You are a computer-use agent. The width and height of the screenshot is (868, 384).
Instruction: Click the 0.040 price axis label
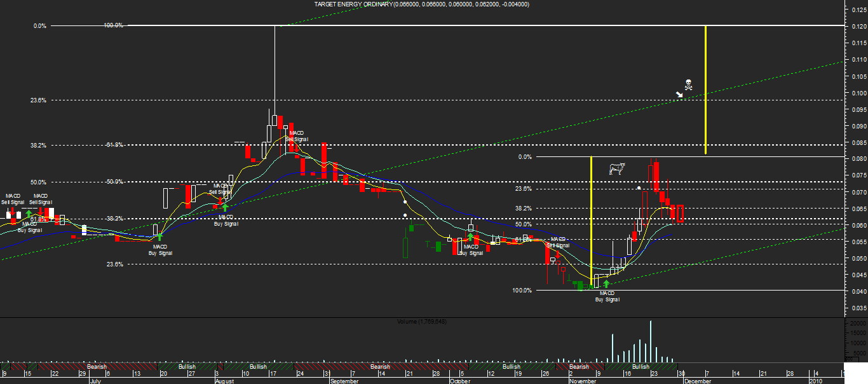point(858,292)
